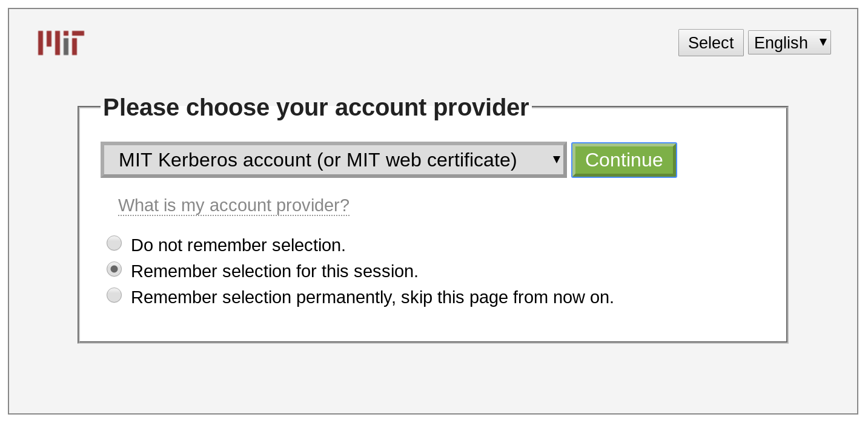Choose the "Remember selection for this session" radio button
The width and height of the screenshot is (868, 423).
114,269
